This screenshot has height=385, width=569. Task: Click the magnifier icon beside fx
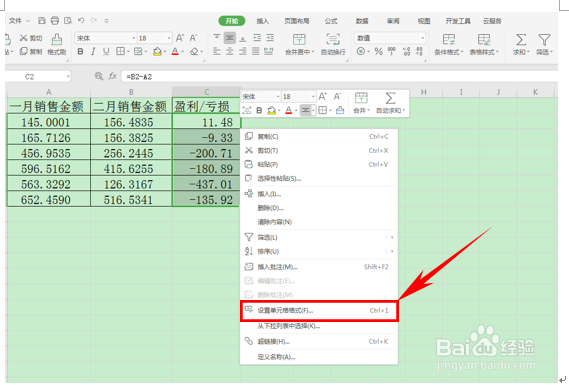tap(99, 76)
